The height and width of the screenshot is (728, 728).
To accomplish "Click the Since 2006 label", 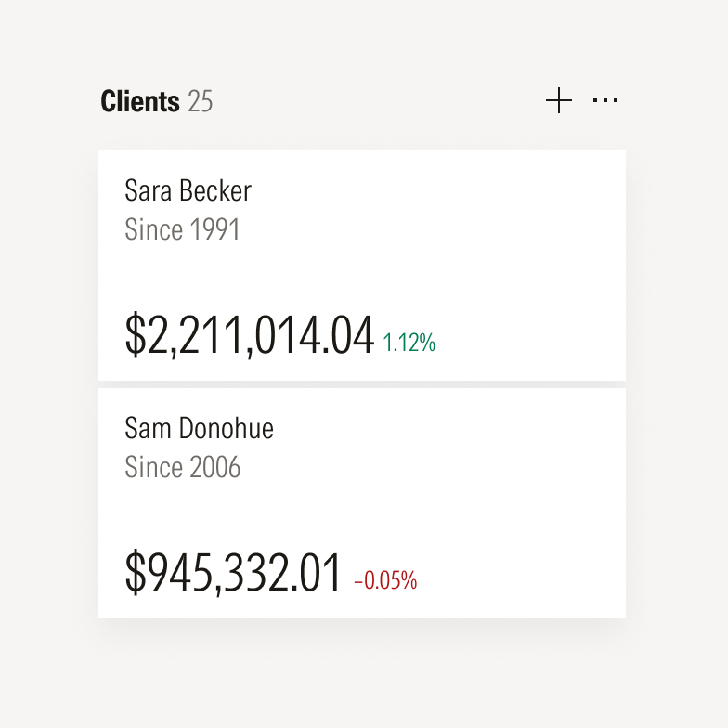I will [182, 467].
